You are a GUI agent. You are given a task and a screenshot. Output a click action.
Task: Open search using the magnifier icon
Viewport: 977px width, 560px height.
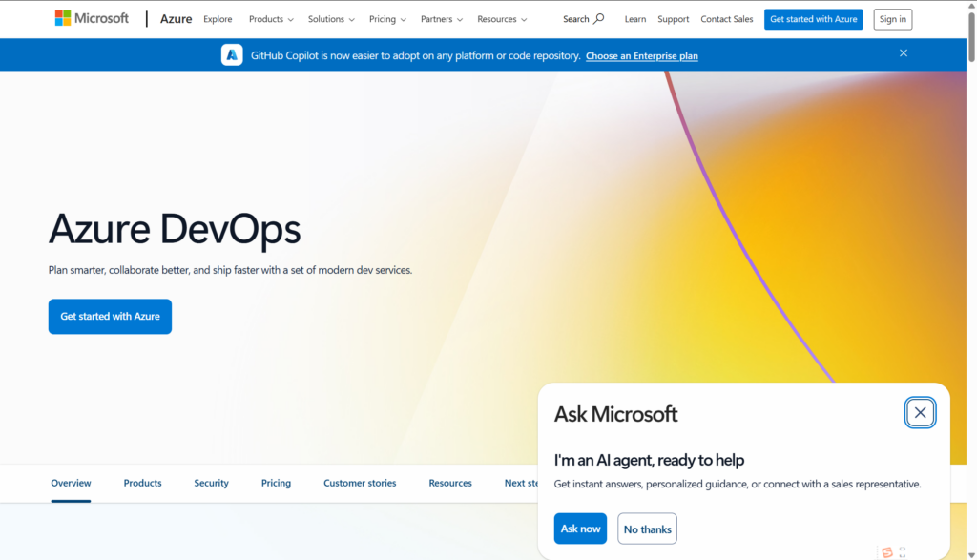click(x=601, y=18)
